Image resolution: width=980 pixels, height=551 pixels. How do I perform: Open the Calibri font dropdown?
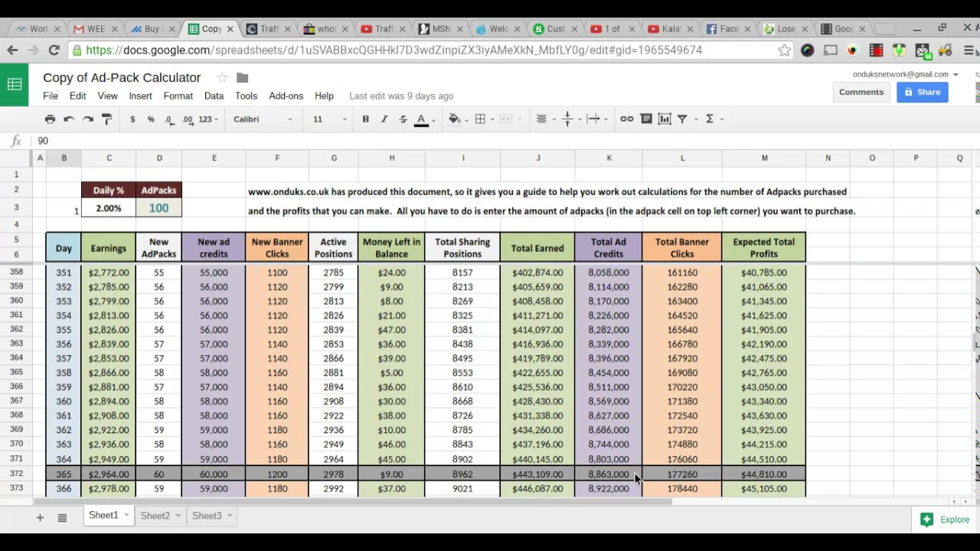point(263,119)
